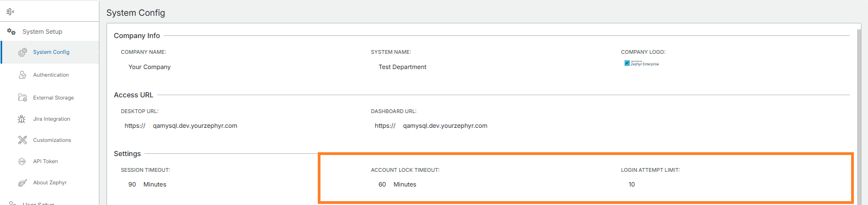The width and height of the screenshot is (868, 205).
Task: Click the Test Department system name
Action: pyautogui.click(x=402, y=67)
